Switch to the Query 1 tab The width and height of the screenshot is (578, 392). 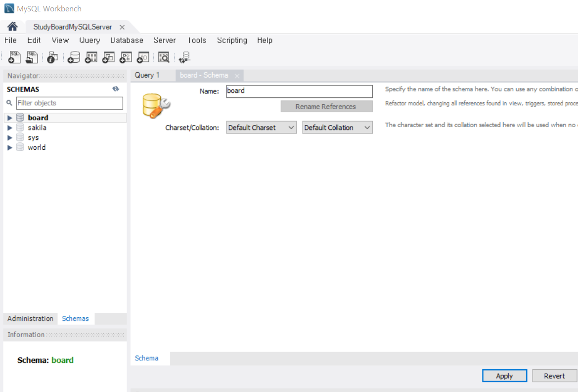147,75
